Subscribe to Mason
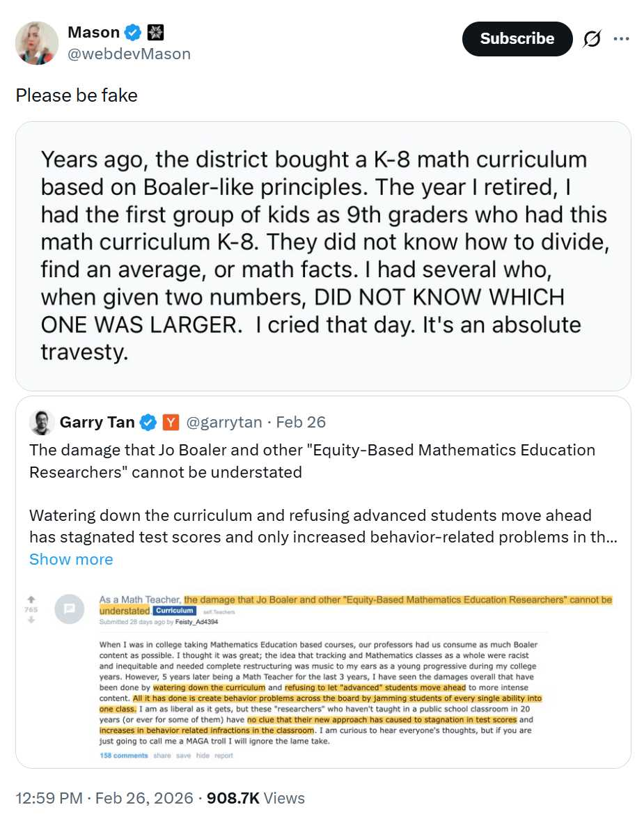This screenshot has height=821, width=644. (x=517, y=39)
